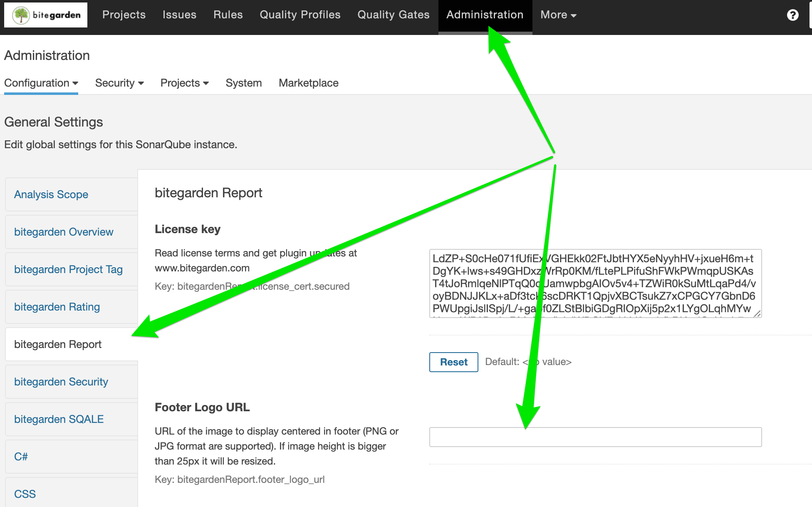Select C# settings category

click(x=72, y=457)
